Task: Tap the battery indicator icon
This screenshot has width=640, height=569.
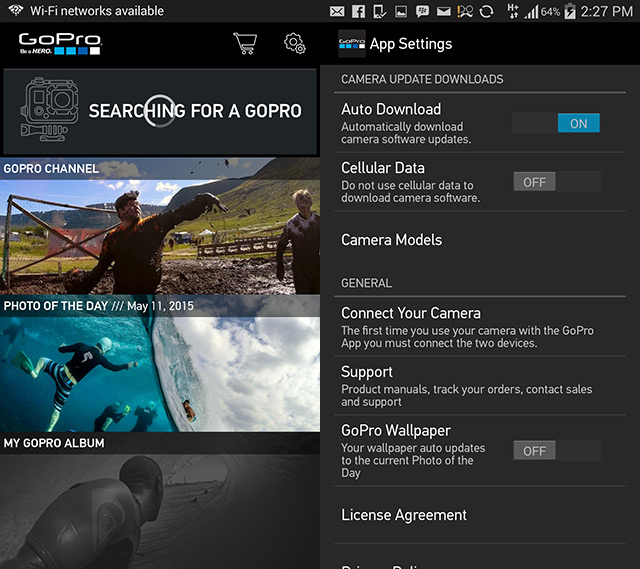Action: click(x=570, y=11)
